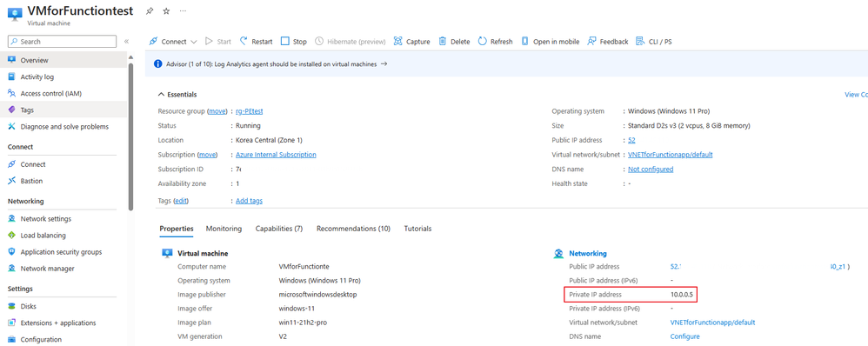Click Capture in the toolbar
The image size is (868, 346).
(411, 42)
